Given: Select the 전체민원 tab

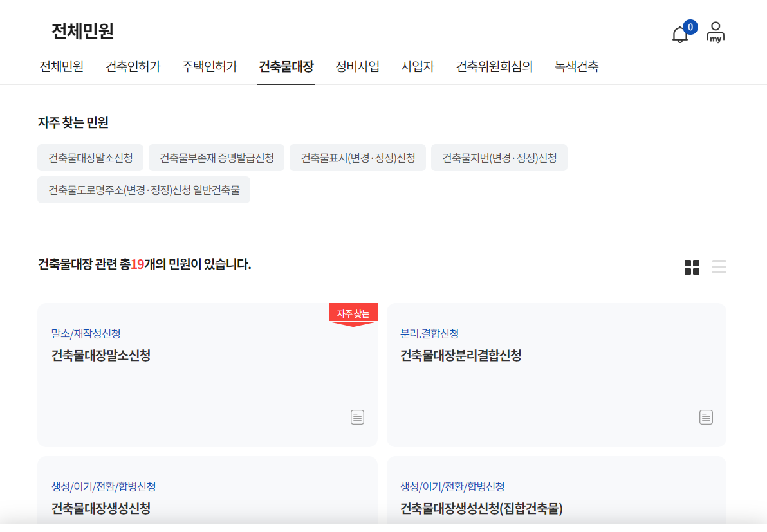Looking at the screenshot, I should point(62,66).
